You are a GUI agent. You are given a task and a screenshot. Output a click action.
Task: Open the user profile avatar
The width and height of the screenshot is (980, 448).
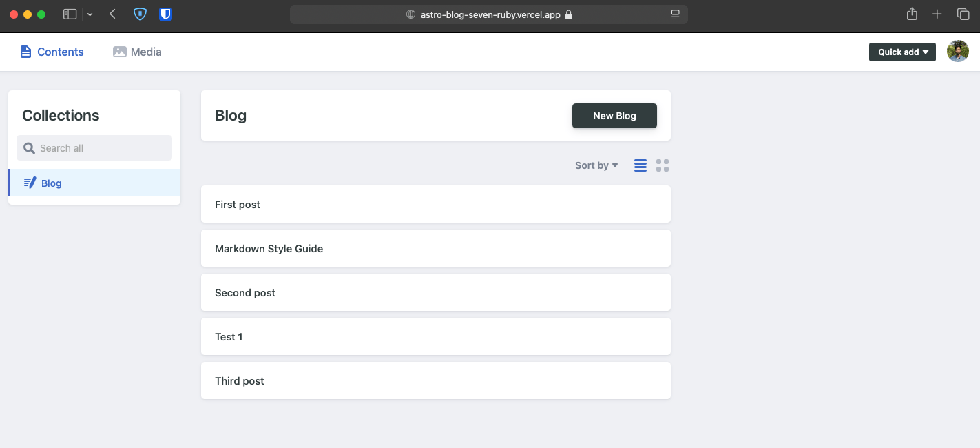point(957,52)
